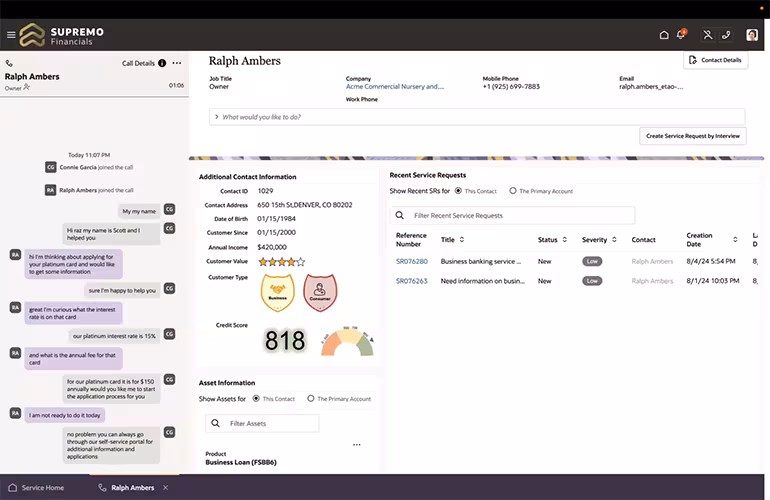Click the Contact Details button
Viewport: 770px width, 500px height.
click(x=715, y=60)
